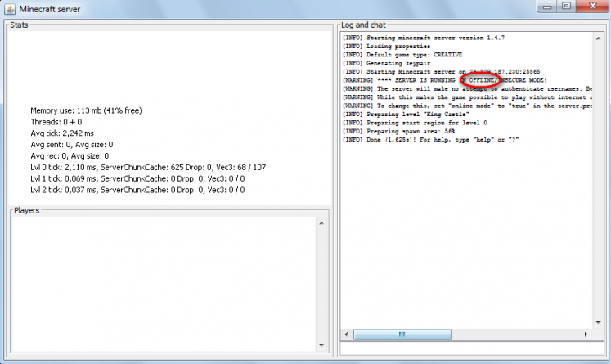Screen dimensions: 611x364
Task: Maximize the Minecraft server window
Action: (567, 7)
